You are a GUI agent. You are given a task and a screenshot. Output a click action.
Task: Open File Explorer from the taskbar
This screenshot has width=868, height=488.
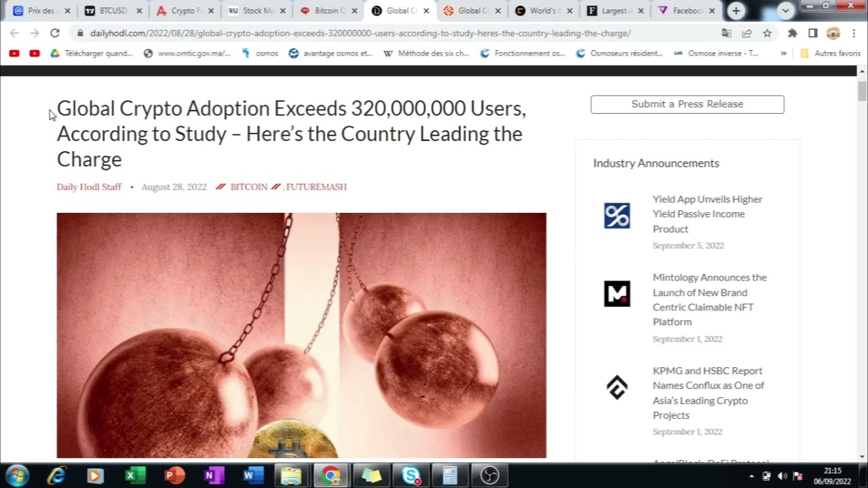292,476
